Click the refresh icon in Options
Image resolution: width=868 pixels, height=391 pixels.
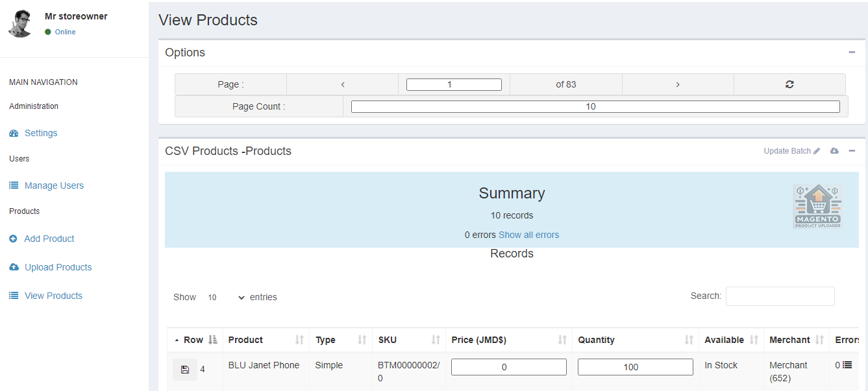789,84
